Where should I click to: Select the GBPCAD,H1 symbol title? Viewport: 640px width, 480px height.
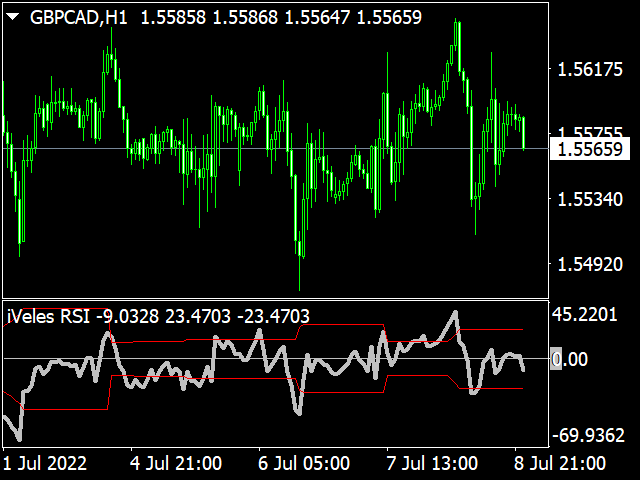click(79, 18)
